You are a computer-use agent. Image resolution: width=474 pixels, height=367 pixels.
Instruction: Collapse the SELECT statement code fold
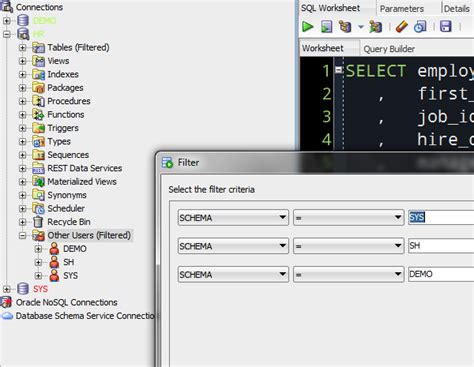339,70
